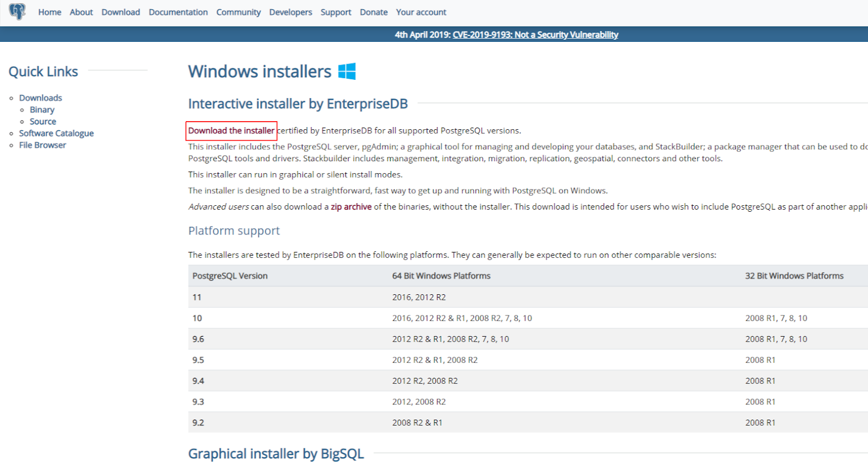This screenshot has width=868, height=462.
Task: Open the File Browser quick link
Action: click(x=42, y=145)
